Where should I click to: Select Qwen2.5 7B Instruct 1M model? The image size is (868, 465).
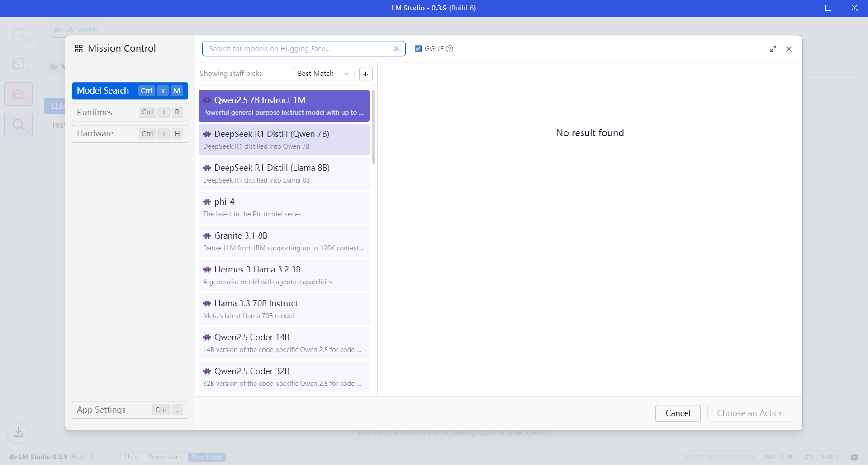(284, 106)
